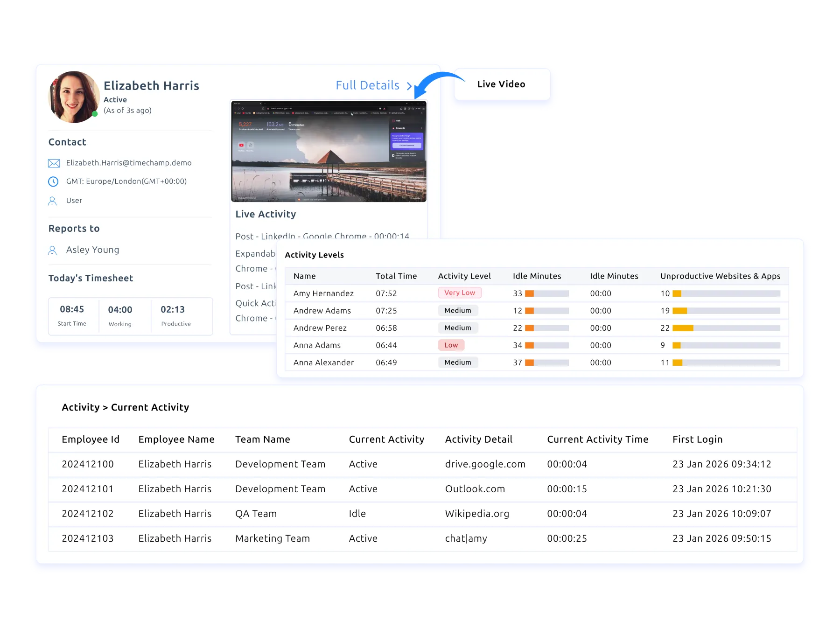Click the timezone clock icon near GMT info
This screenshot has height=628, width=840.
53,181
